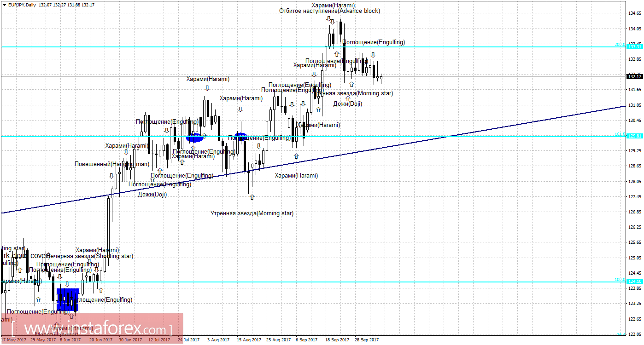Click the 29 May 2017 date label
The image size is (644, 345).
42,340
